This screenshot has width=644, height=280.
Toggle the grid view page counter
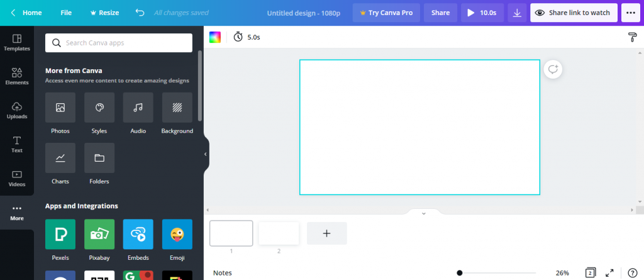[x=590, y=273]
